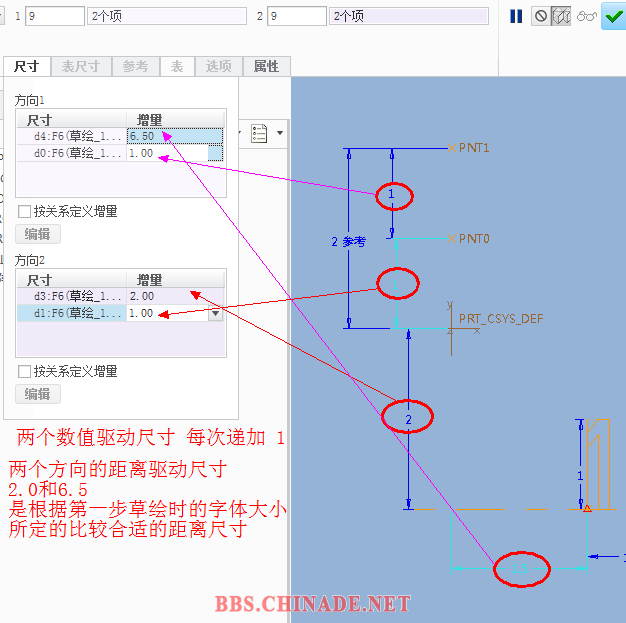Click the 编辑 button under 方向1
The width and height of the screenshot is (626, 623).
[38, 234]
